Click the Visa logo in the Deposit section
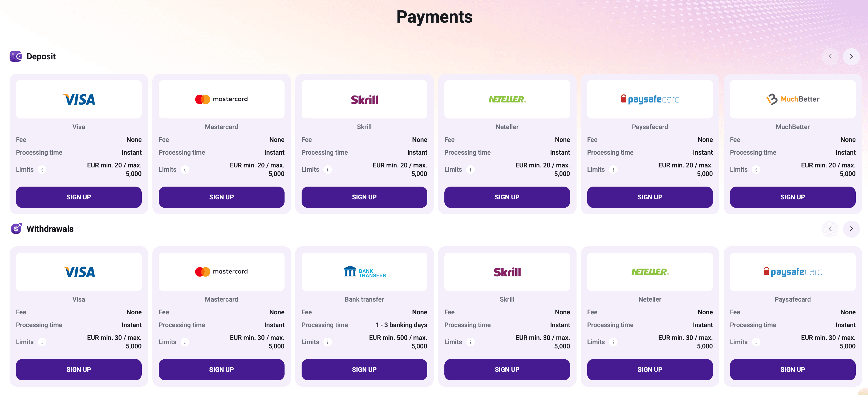 [x=79, y=99]
